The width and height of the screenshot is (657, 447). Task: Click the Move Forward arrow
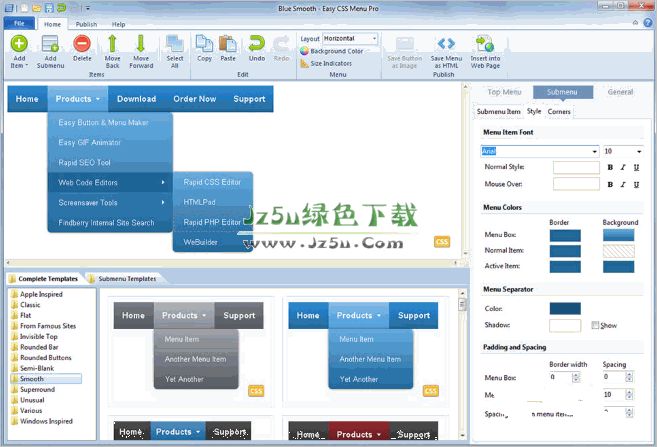pyautogui.click(x=141, y=44)
